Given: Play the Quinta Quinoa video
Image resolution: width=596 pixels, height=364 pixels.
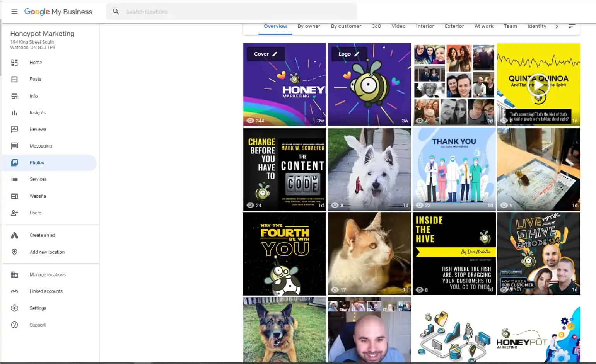Looking at the screenshot, I should click(538, 85).
